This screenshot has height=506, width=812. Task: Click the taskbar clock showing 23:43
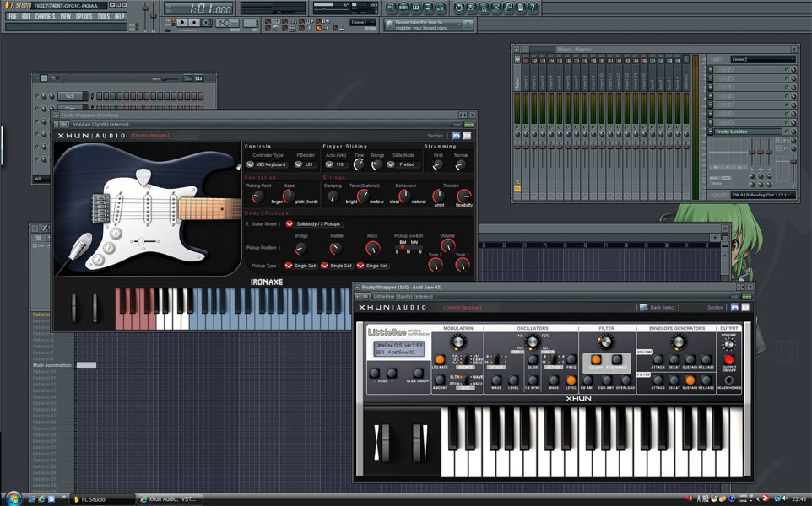click(x=798, y=499)
